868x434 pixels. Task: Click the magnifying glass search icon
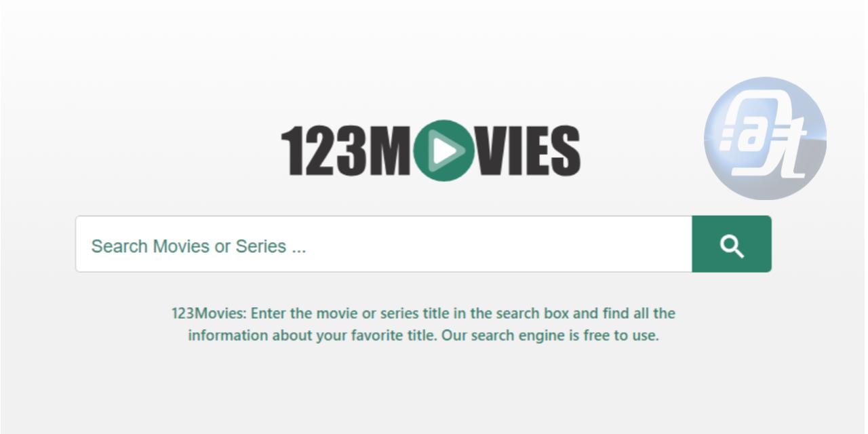tap(732, 246)
